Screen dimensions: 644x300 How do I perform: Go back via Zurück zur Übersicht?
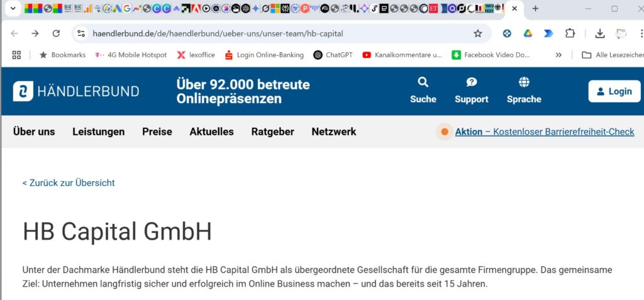click(x=69, y=183)
